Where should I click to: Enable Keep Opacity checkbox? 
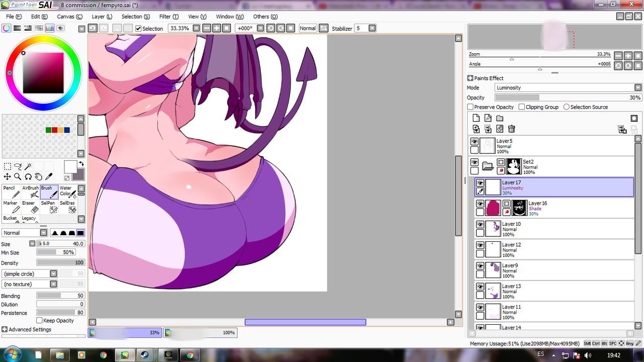coord(39,320)
